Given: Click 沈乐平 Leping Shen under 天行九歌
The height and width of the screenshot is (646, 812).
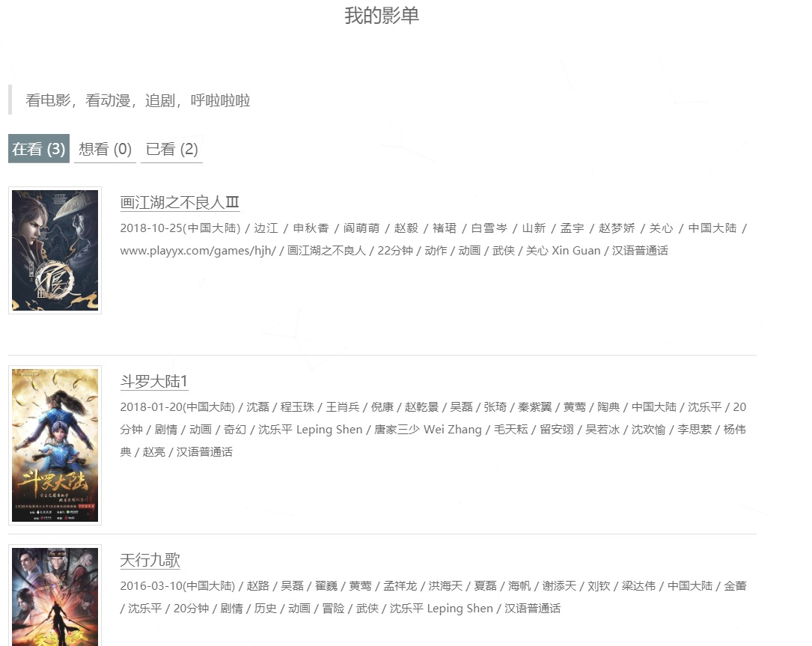Looking at the screenshot, I should pyautogui.click(x=441, y=609).
